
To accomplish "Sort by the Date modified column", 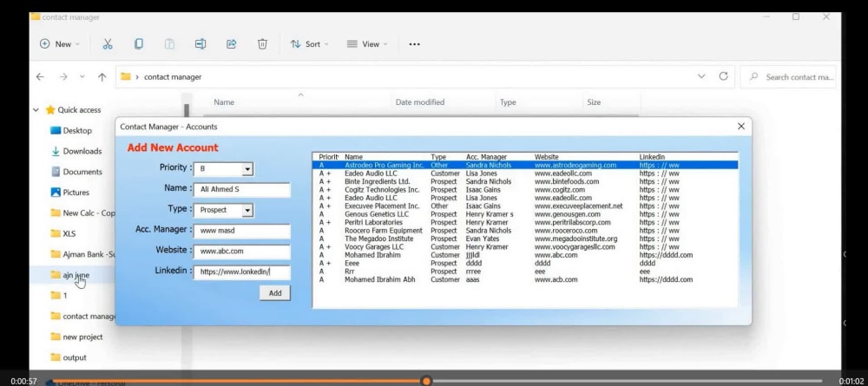I will pyautogui.click(x=420, y=102).
